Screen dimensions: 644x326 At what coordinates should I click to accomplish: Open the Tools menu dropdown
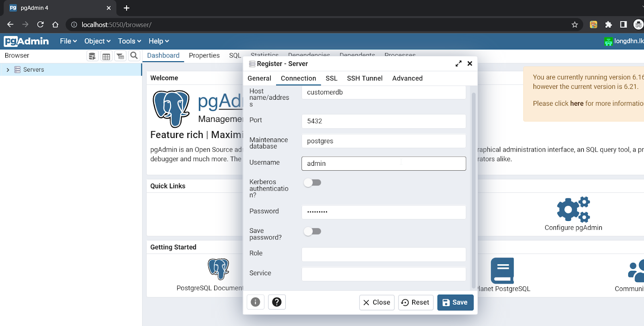coord(130,41)
